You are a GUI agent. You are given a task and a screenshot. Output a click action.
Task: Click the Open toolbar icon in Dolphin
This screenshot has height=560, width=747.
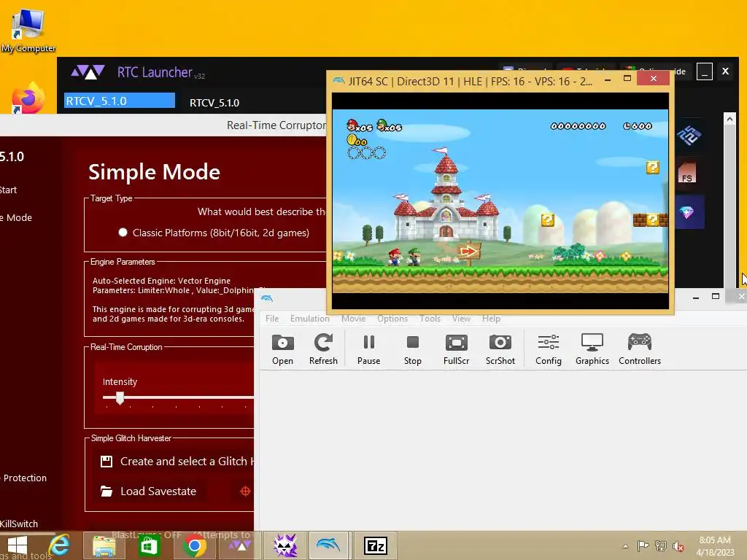click(x=282, y=349)
